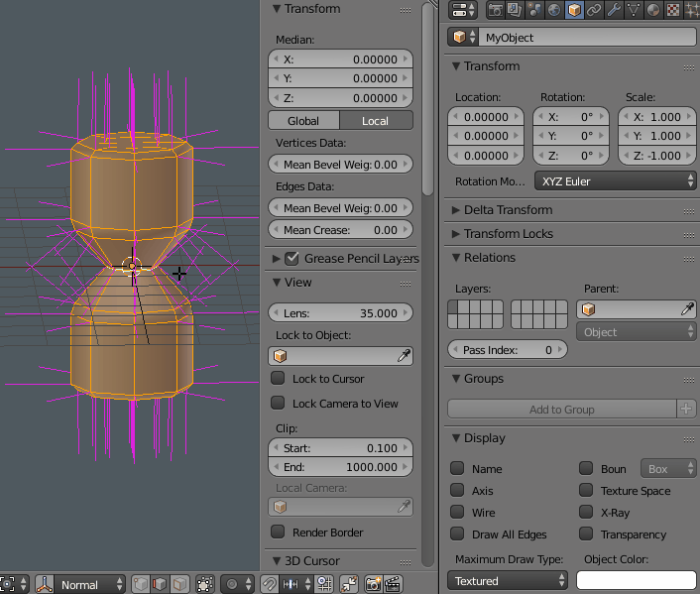This screenshot has height=594, width=700.
Task: Click the Mean Crease value slider
Action: point(340,229)
